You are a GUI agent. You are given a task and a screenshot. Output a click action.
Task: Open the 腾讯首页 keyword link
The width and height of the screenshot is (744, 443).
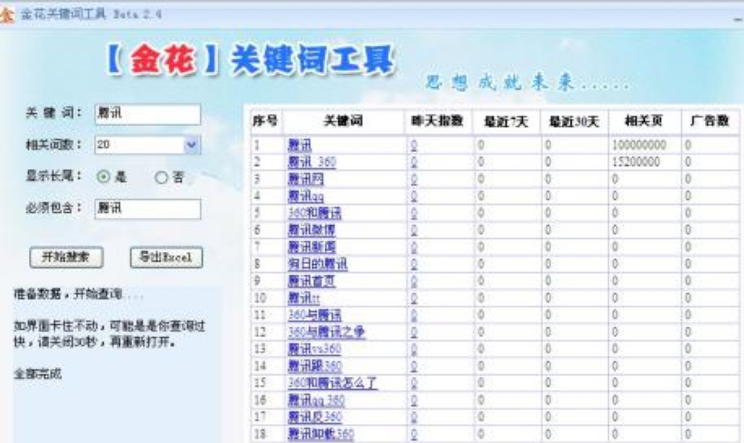[x=312, y=281]
